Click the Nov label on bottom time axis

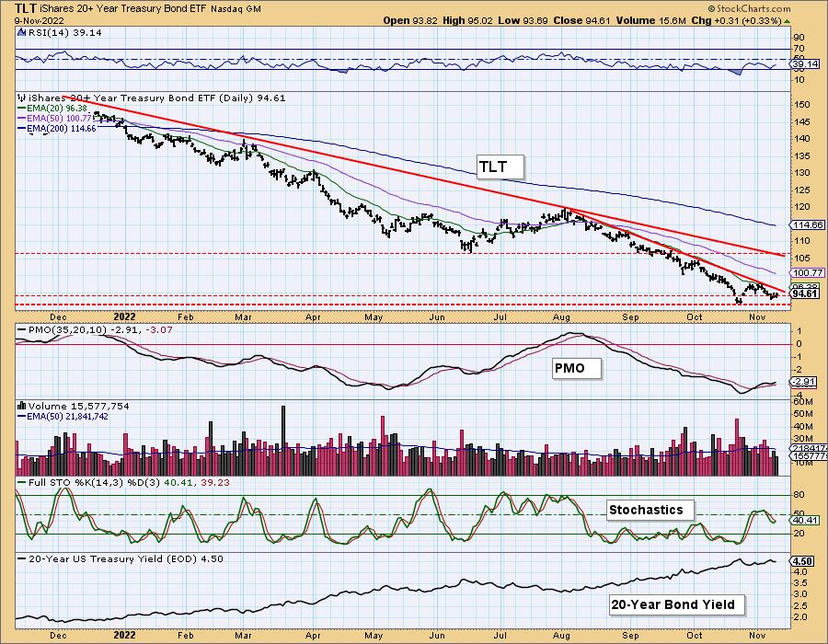pyautogui.click(x=758, y=635)
